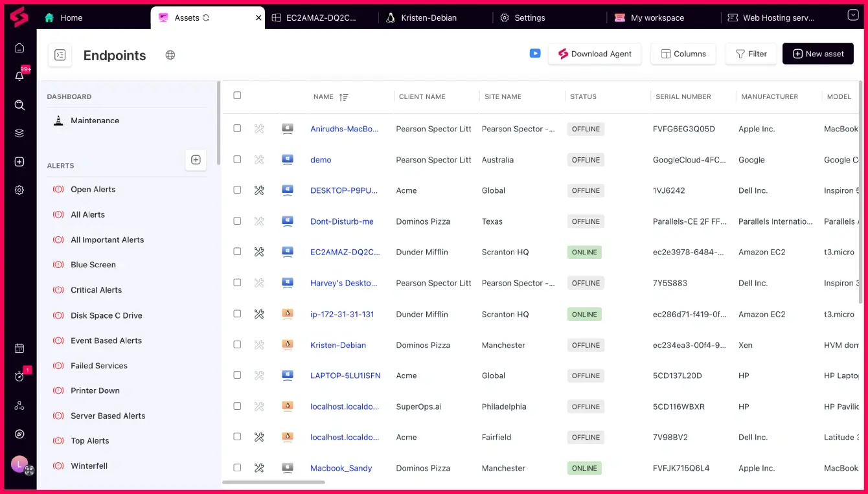Click the New asset button
868x494 pixels.
(x=817, y=54)
